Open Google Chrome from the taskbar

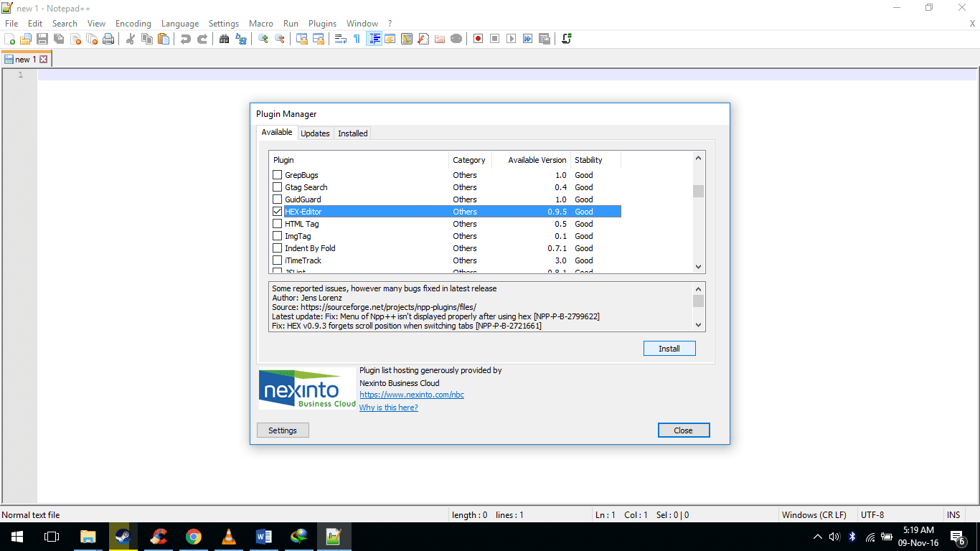point(193,536)
